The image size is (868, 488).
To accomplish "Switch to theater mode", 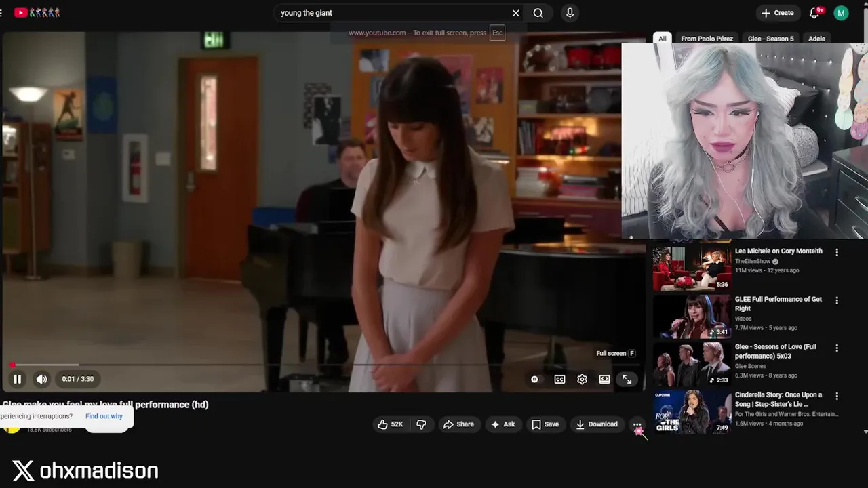I will coord(604,380).
